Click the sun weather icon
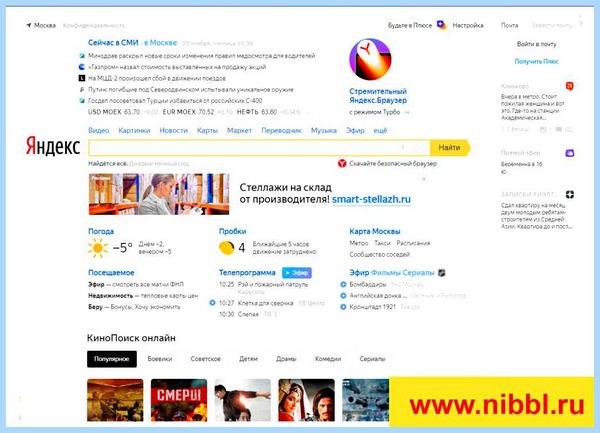This screenshot has width=600, height=433. click(98, 248)
